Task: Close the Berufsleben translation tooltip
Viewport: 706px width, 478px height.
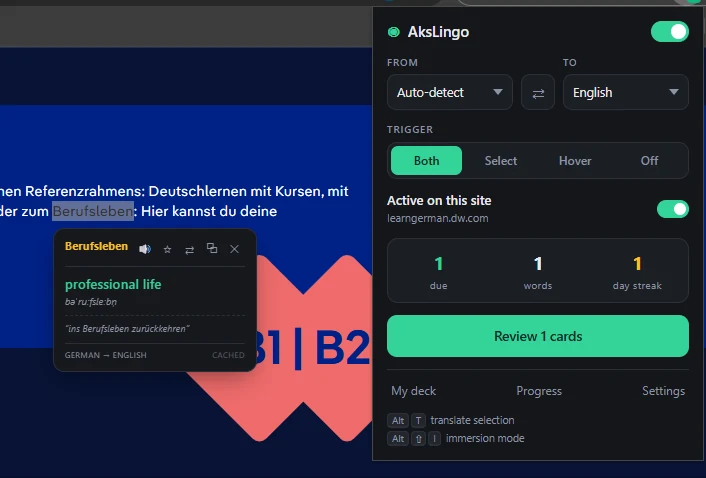Action: click(x=234, y=249)
